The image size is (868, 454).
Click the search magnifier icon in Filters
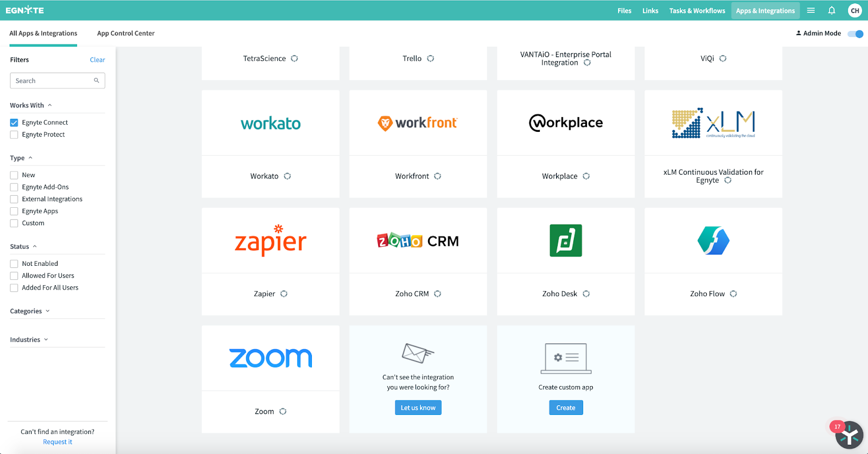click(97, 81)
